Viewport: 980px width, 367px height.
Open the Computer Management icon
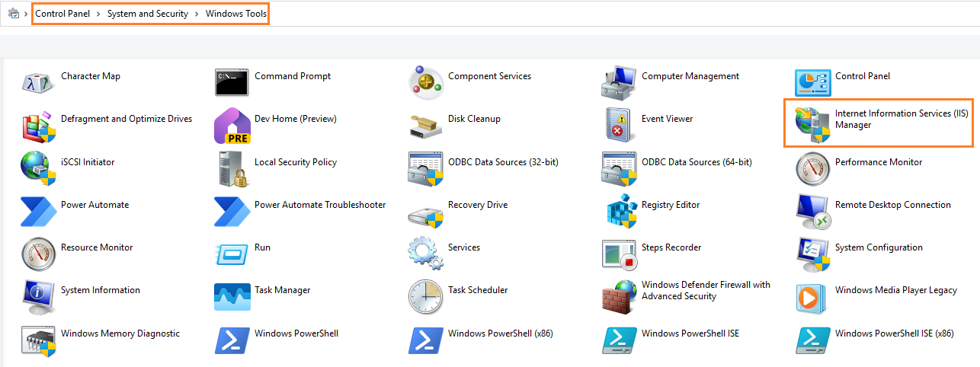[x=620, y=81]
